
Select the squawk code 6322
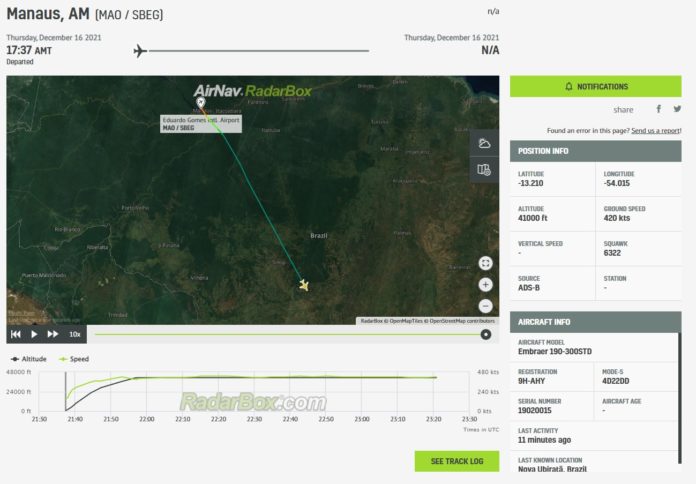pos(612,253)
